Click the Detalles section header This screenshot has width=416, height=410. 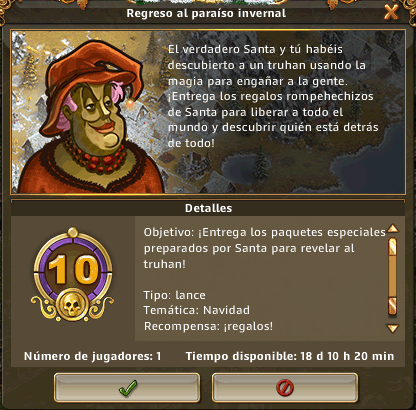pos(208,208)
